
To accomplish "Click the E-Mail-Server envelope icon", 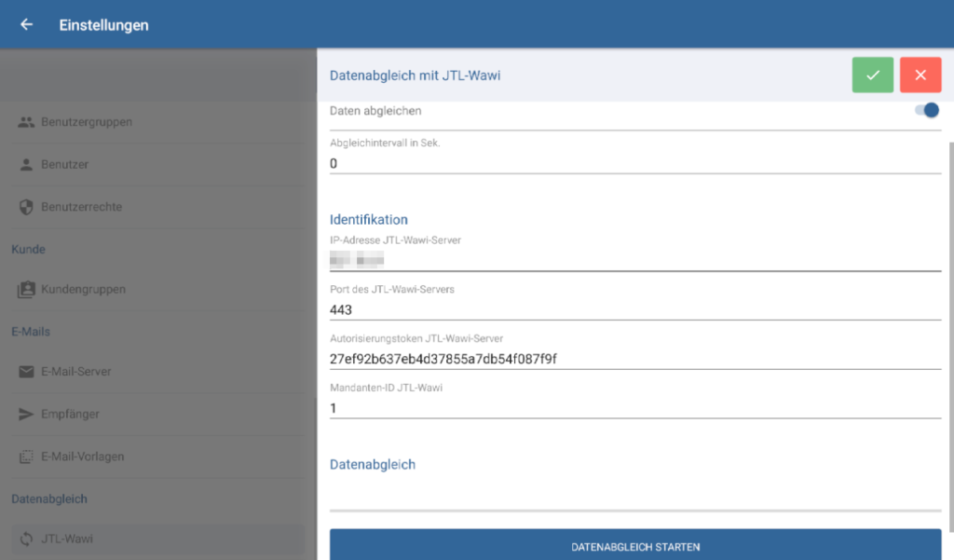I will (28, 372).
